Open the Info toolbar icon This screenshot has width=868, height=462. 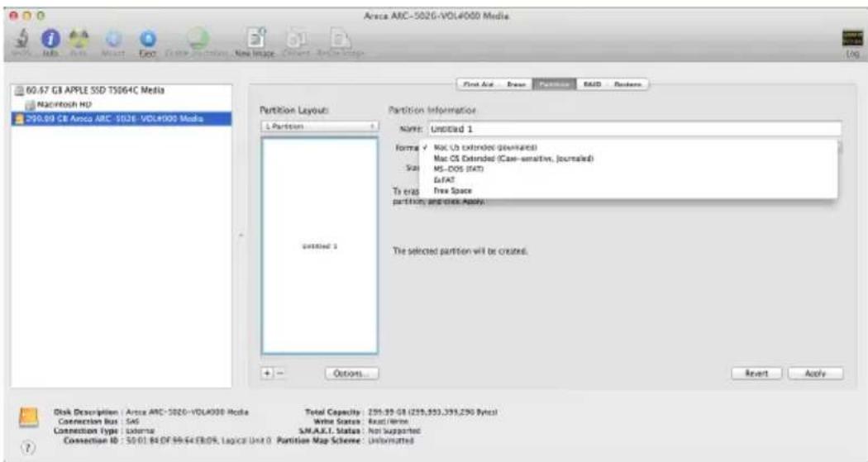(x=50, y=39)
